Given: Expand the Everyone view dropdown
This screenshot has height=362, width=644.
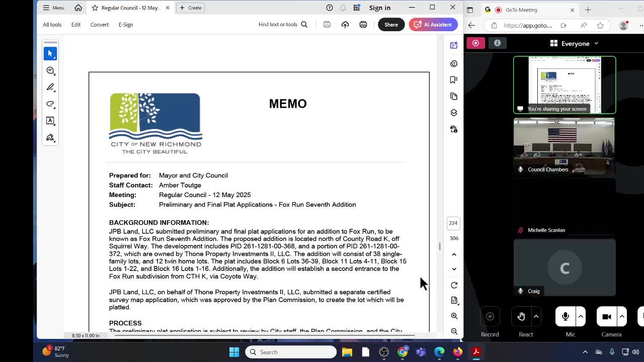Looking at the screenshot, I should [x=575, y=44].
